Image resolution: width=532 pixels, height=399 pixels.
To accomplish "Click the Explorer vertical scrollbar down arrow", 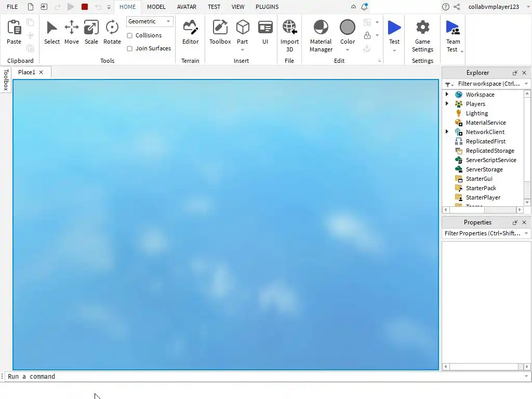I will pos(527,202).
